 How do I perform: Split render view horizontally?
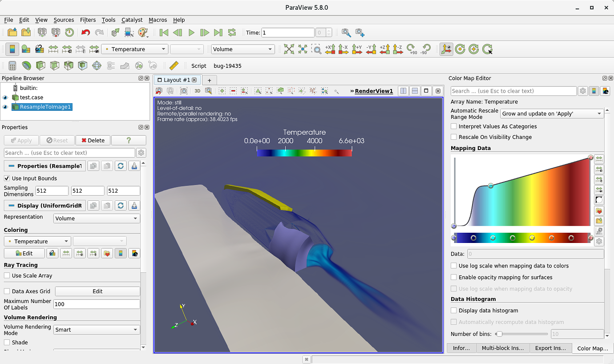(x=403, y=91)
